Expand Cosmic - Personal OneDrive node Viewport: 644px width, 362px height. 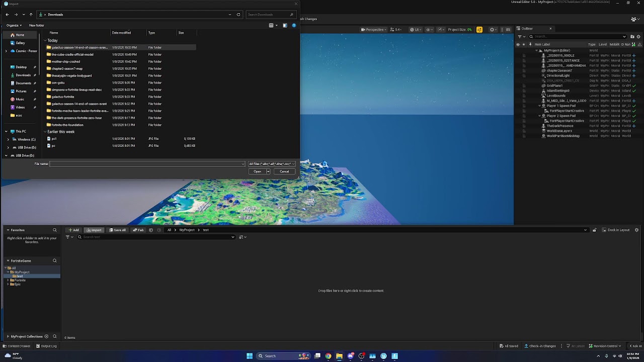[6, 51]
